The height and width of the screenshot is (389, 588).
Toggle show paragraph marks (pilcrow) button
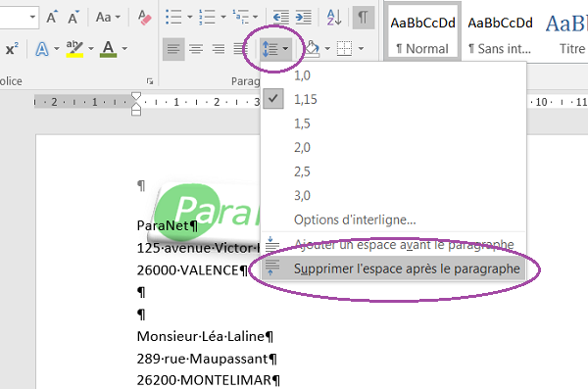tap(363, 18)
